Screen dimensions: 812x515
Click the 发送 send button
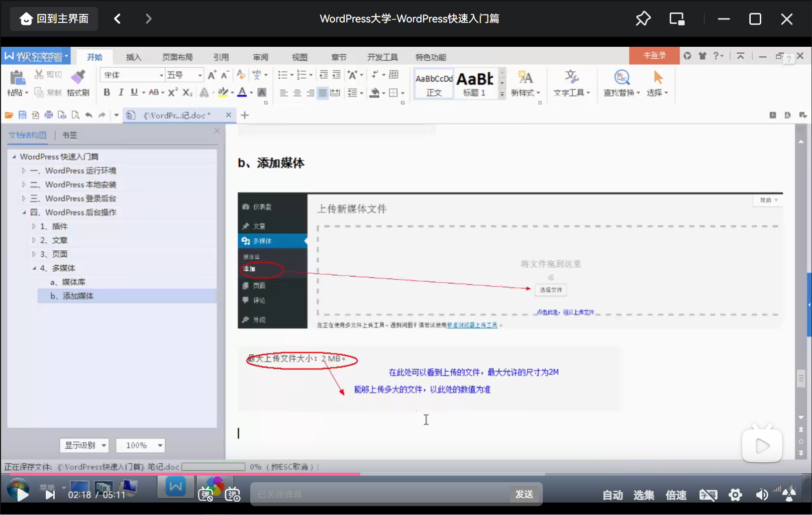point(524,494)
